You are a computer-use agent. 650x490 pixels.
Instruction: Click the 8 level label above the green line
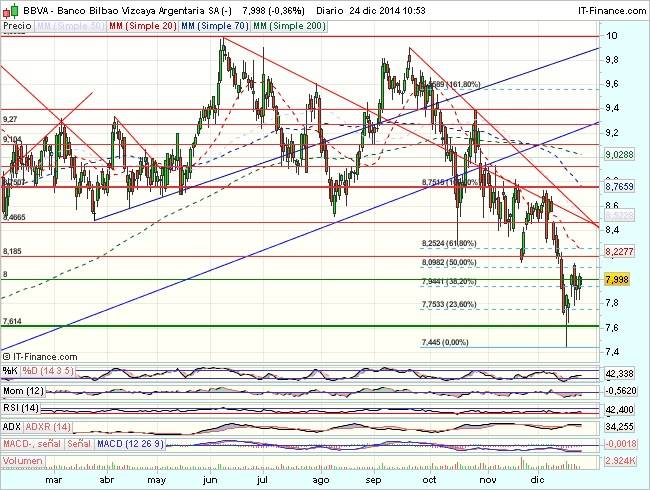(x=5, y=274)
